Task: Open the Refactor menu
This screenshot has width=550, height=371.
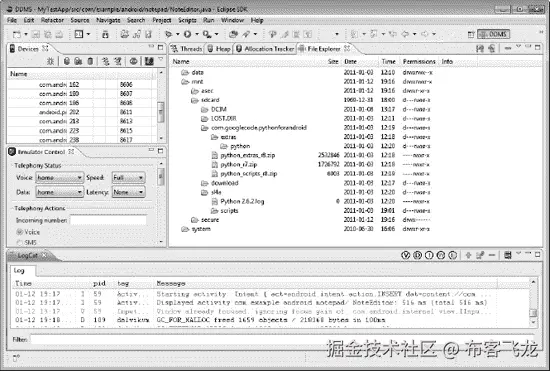Action: coord(52,20)
